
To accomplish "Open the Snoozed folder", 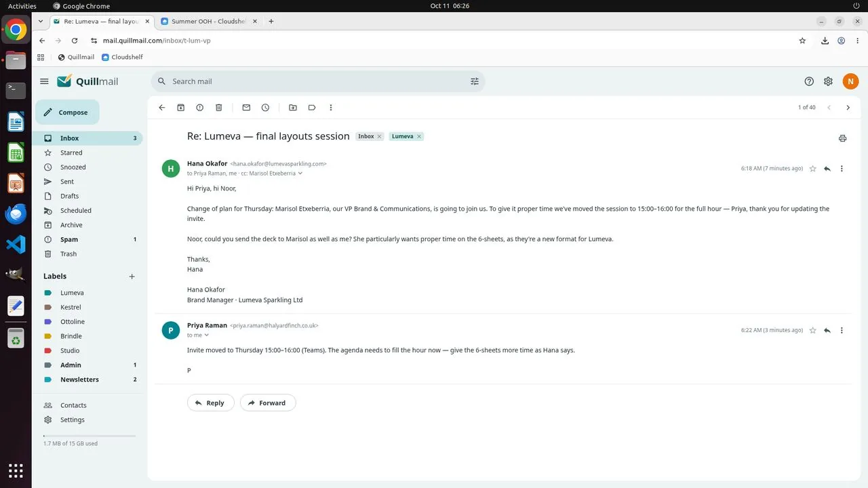I will [x=88, y=167].
